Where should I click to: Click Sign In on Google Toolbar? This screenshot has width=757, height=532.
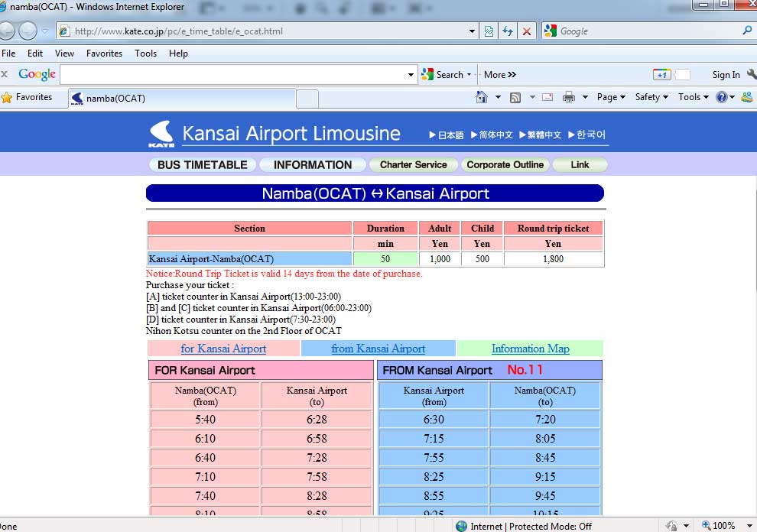[x=726, y=74]
